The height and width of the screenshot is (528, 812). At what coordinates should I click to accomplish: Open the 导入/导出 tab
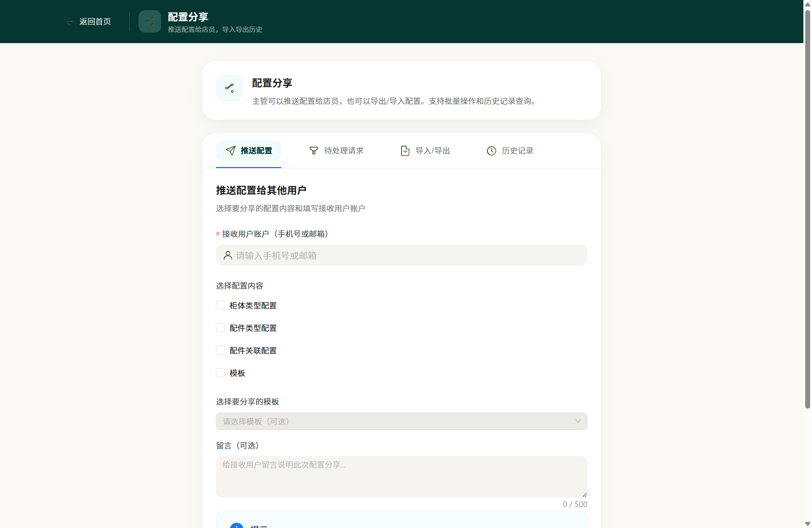pos(425,151)
